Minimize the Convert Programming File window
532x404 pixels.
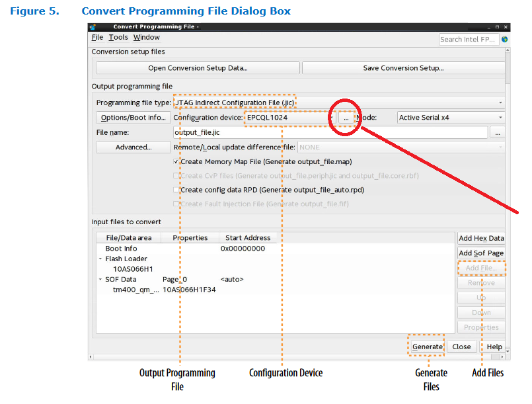[489, 27]
